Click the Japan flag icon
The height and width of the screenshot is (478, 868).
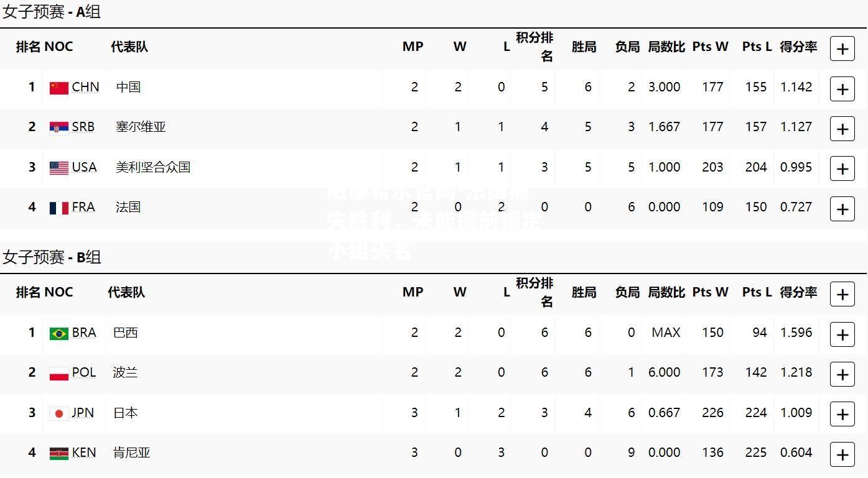(x=59, y=413)
